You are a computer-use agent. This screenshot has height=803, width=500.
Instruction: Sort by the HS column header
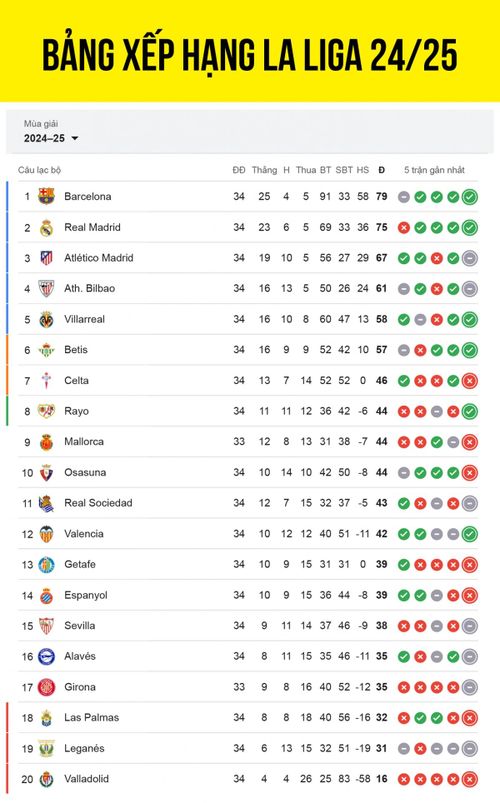coord(363,170)
